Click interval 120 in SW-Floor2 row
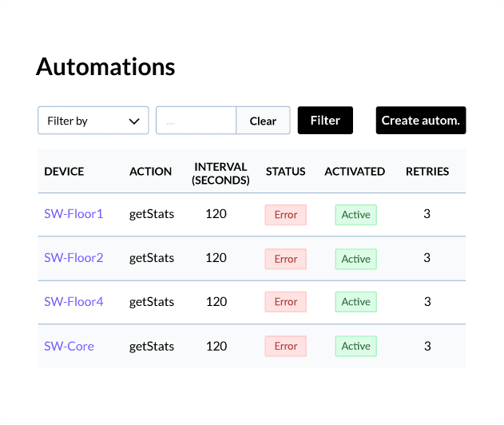Image resolution: width=504 pixels, height=425 pixels. 216,258
